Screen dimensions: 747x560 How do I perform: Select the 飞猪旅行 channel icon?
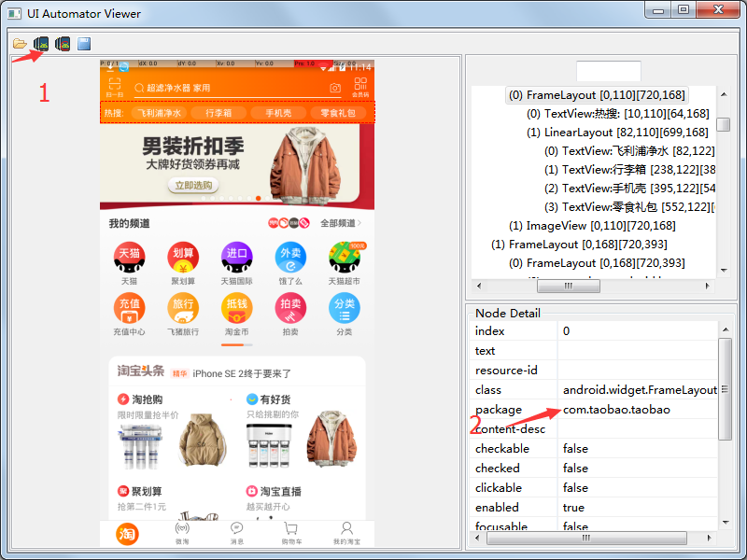pos(183,308)
